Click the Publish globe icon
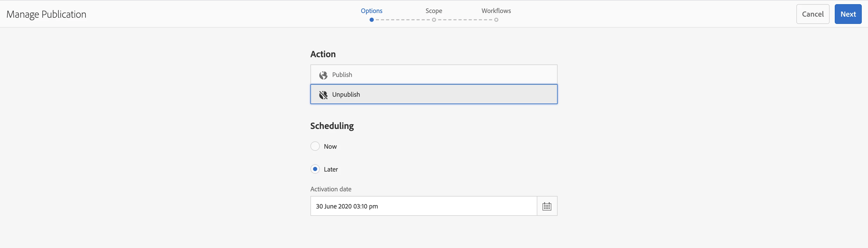This screenshot has height=248, width=868. pyautogui.click(x=323, y=75)
